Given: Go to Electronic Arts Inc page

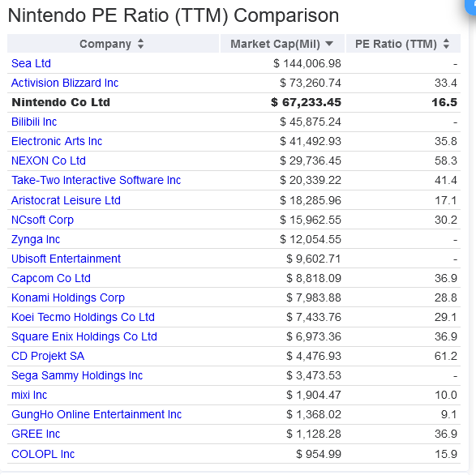Looking at the screenshot, I should coord(57,141).
